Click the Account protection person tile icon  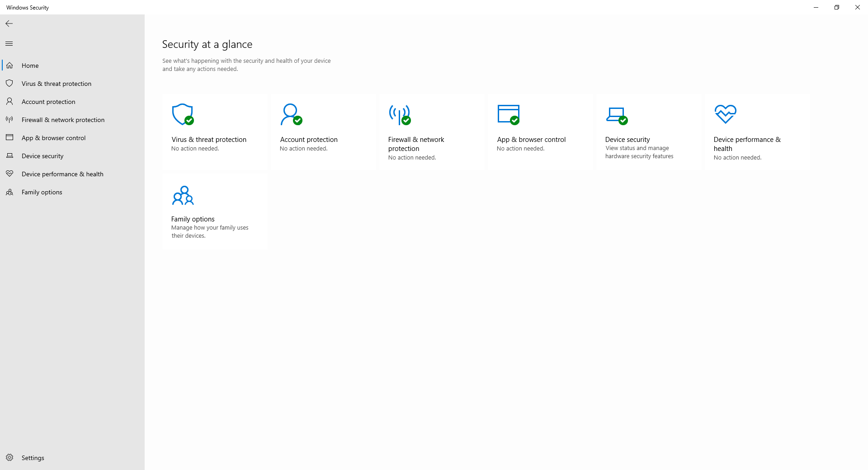coord(291,114)
